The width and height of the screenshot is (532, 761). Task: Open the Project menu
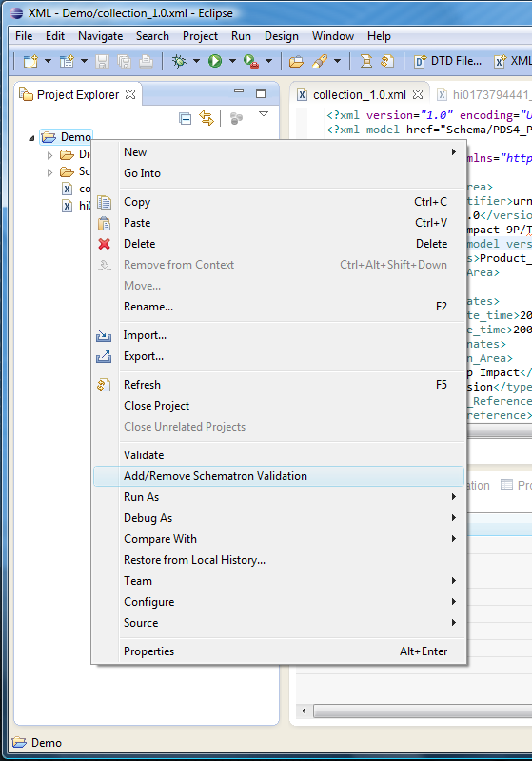(x=200, y=36)
